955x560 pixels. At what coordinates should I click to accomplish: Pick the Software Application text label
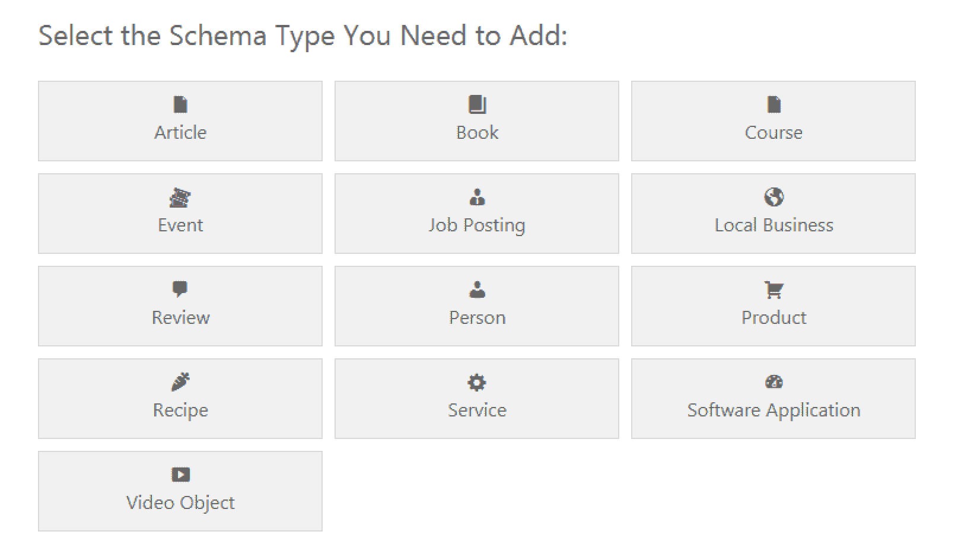coord(773,411)
